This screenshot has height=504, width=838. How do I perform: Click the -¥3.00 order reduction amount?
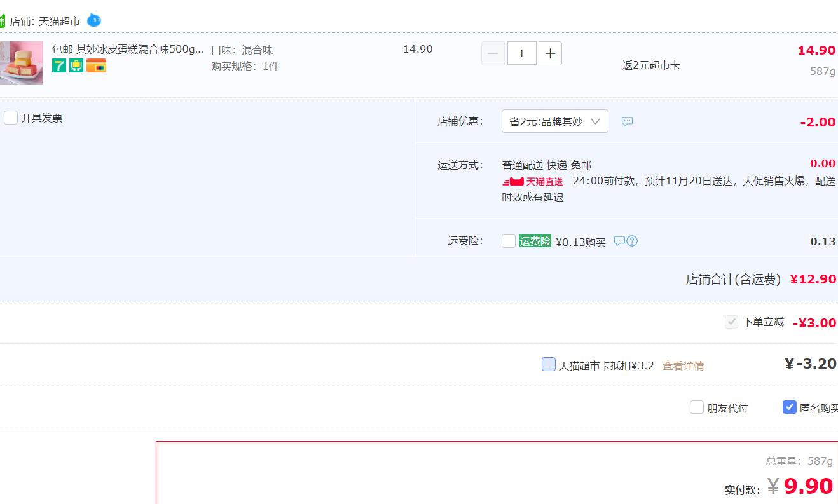[x=814, y=323]
